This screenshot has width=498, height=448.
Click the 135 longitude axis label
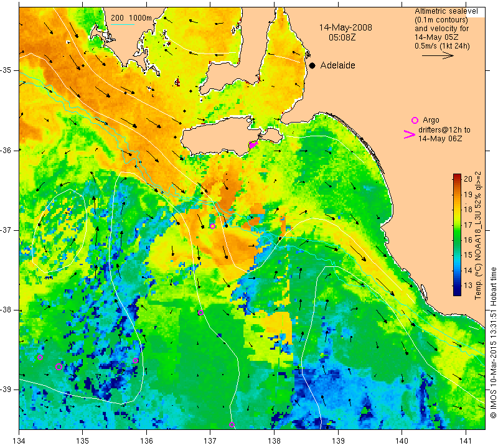pyautogui.click(x=83, y=441)
